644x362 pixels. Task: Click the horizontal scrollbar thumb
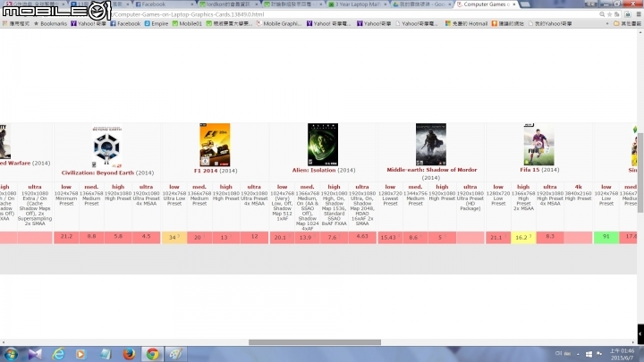[x=315, y=341]
